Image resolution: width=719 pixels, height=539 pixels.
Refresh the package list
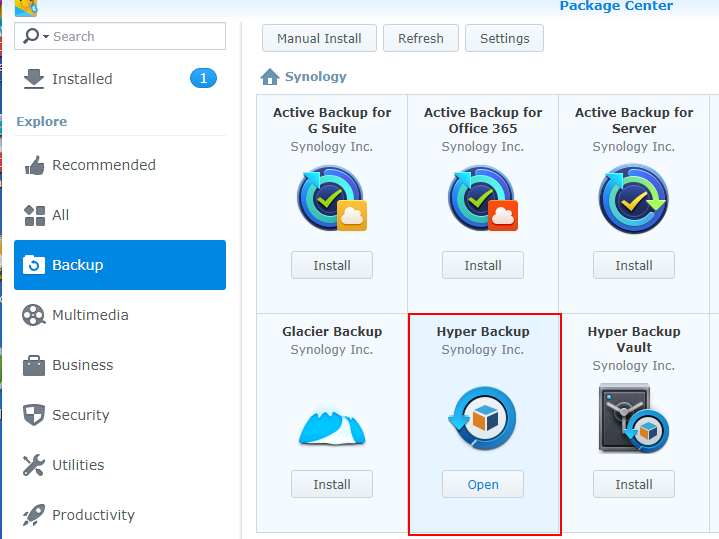[420, 38]
